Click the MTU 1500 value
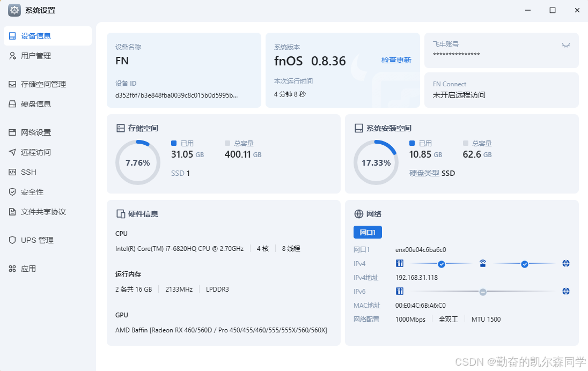Screen dimensions: 588x371 pos(486,320)
